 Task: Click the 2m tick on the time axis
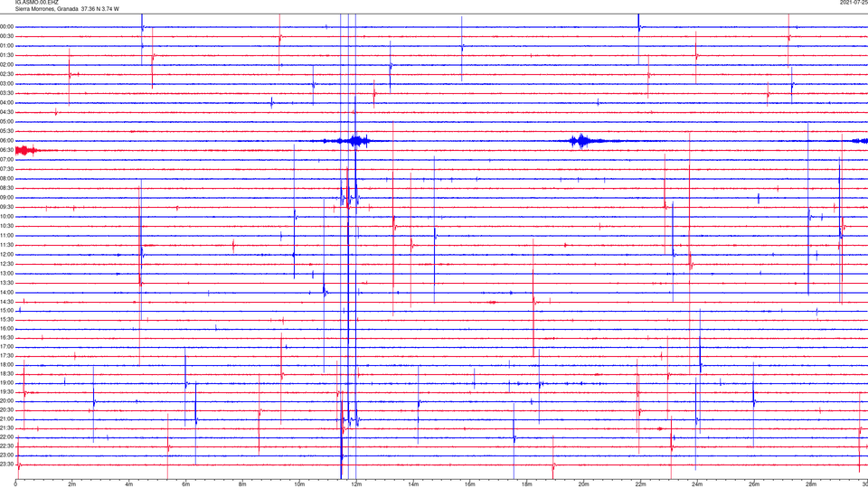point(72,484)
